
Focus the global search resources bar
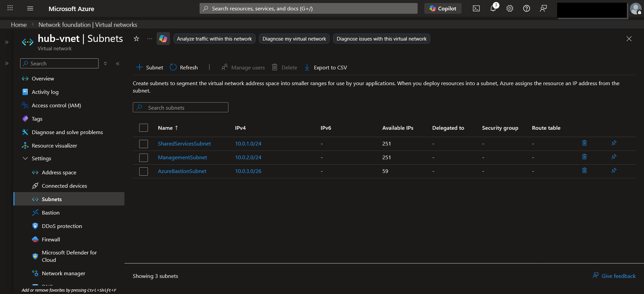tap(309, 8)
